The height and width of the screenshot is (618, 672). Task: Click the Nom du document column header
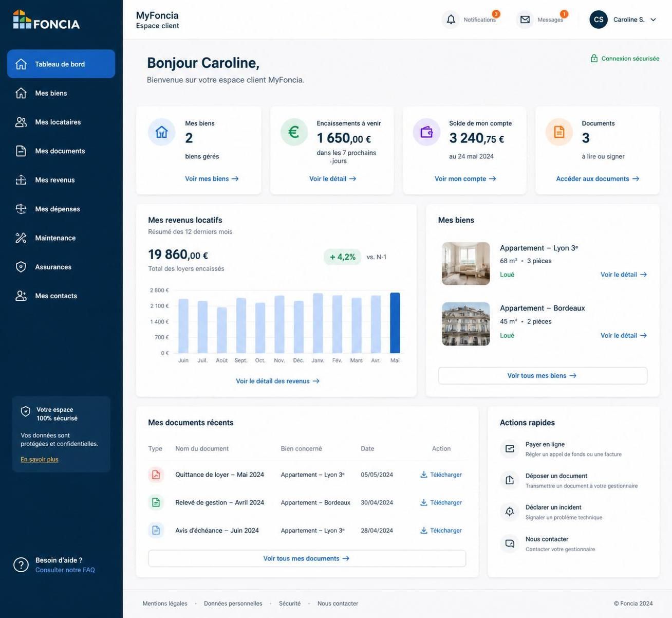coord(202,448)
